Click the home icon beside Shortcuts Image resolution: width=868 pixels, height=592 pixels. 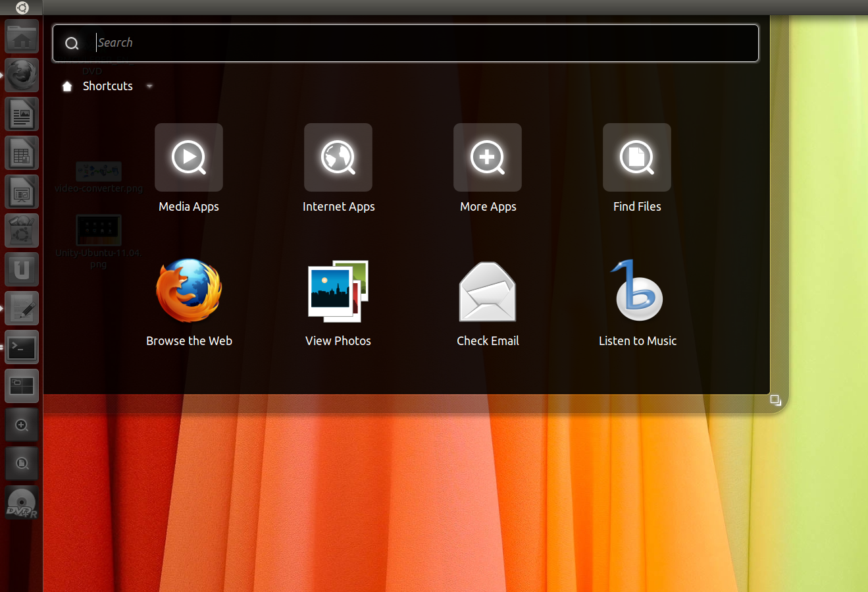66,86
